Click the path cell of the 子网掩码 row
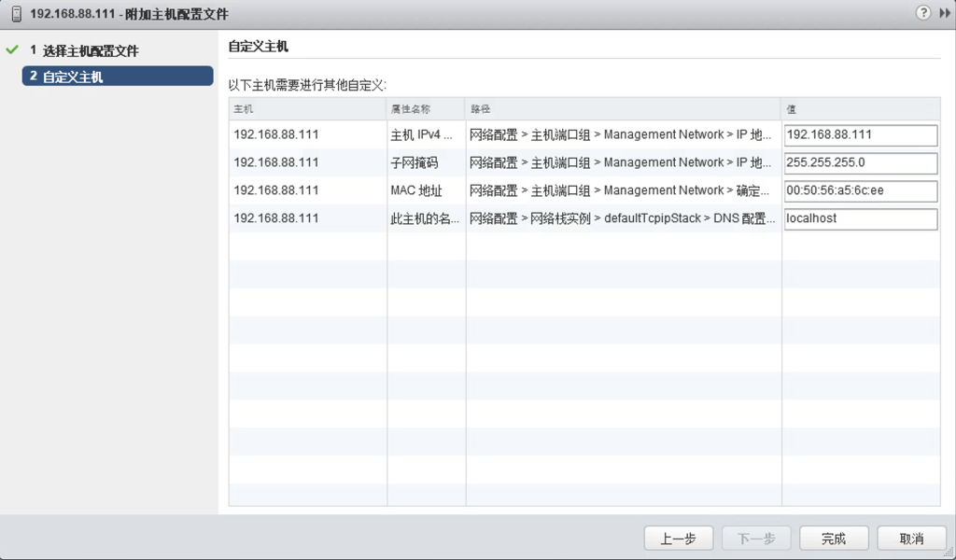 click(624, 162)
